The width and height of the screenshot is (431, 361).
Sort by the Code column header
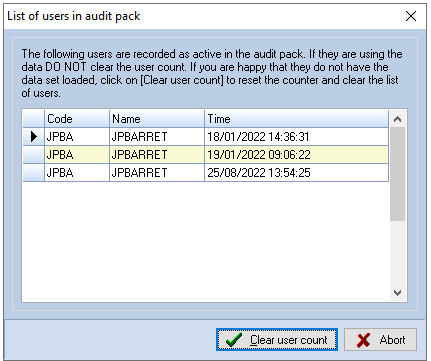coord(77,119)
